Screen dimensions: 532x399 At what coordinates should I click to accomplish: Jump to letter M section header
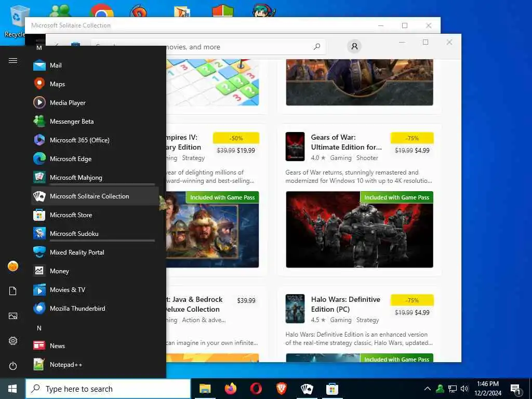pos(39,48)
